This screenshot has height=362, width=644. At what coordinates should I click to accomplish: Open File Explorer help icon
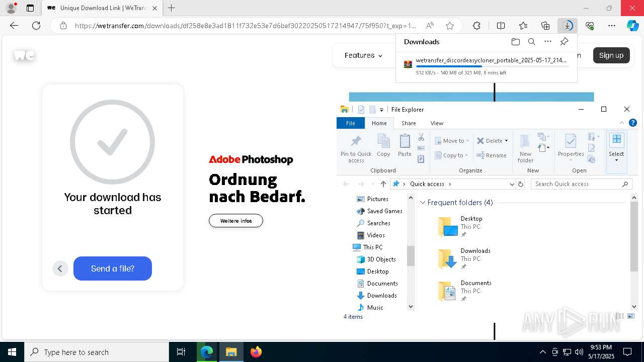[633, 123]
